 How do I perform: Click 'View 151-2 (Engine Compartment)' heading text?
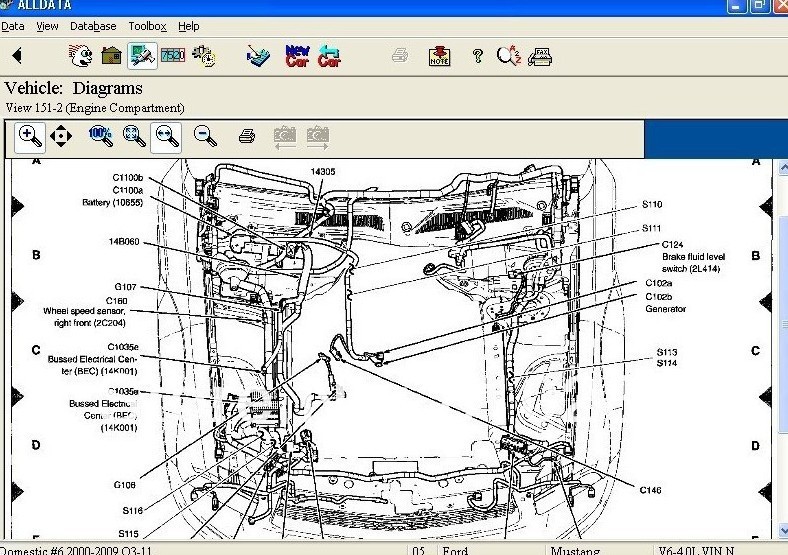(x=95, y=108)
